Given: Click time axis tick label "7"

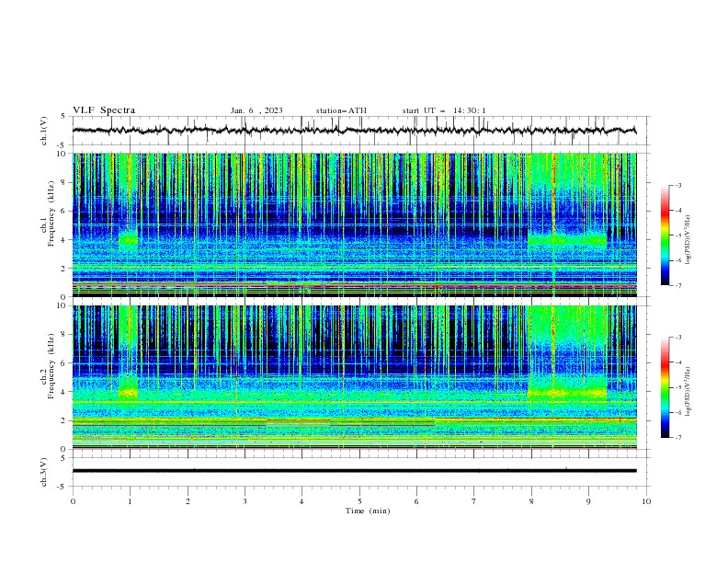Looking at the screenshot, I should click(474, 501).
